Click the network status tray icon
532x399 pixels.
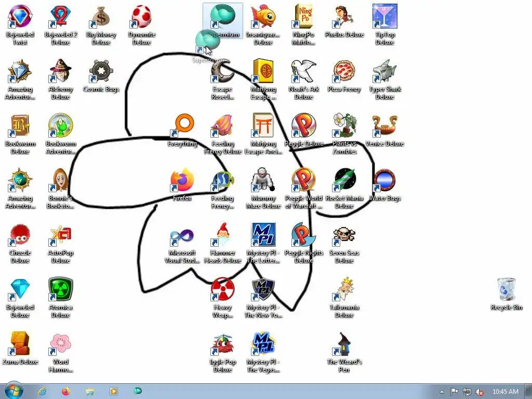[x=467, y=392]
